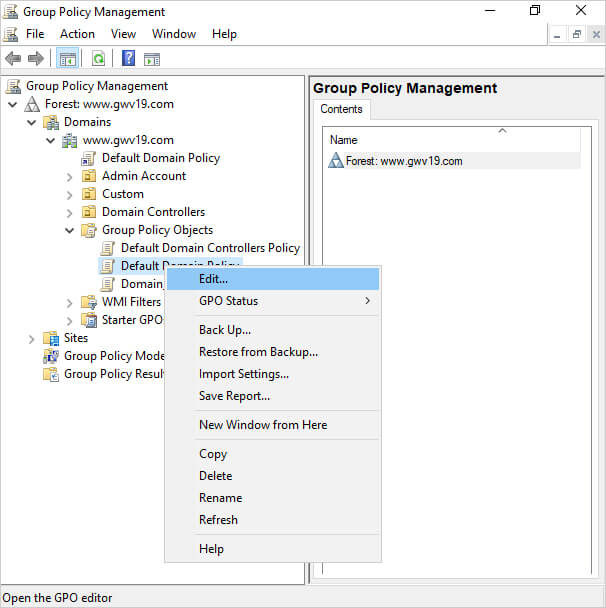Minimize the inner MDI child window
Viewport: 606px width, 608px height.
click(558, 35)
